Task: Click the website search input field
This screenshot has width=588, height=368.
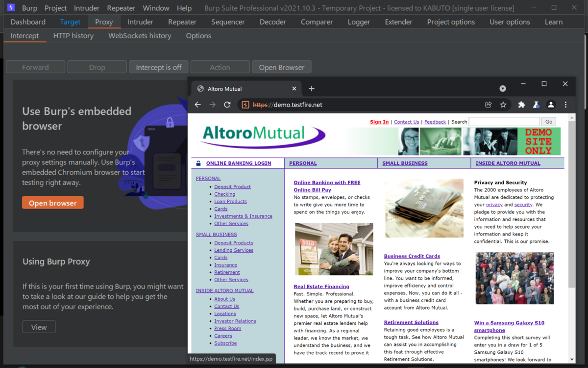Action: (x=504, y=121)
